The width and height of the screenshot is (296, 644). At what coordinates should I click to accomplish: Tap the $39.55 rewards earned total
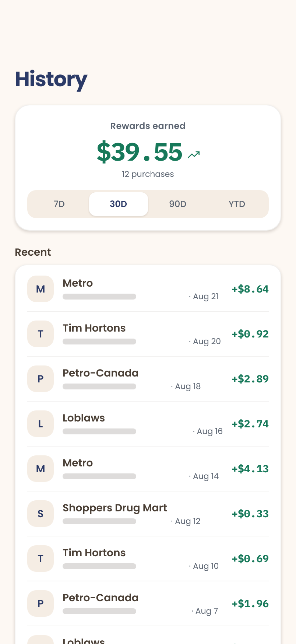[140, 152]
